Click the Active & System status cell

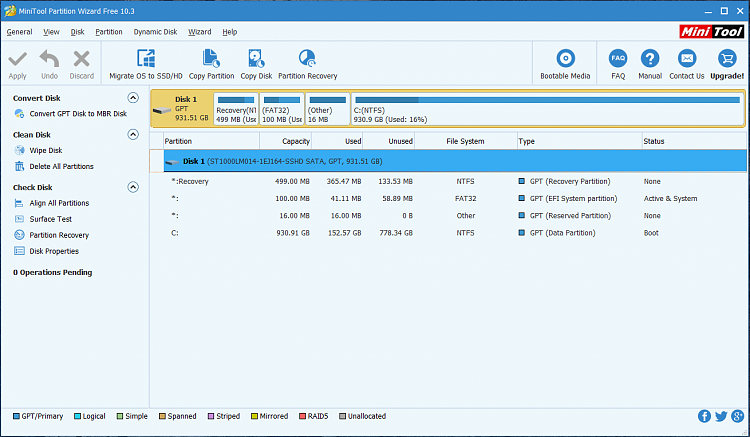pyautogui.click(x=671, y=199)
